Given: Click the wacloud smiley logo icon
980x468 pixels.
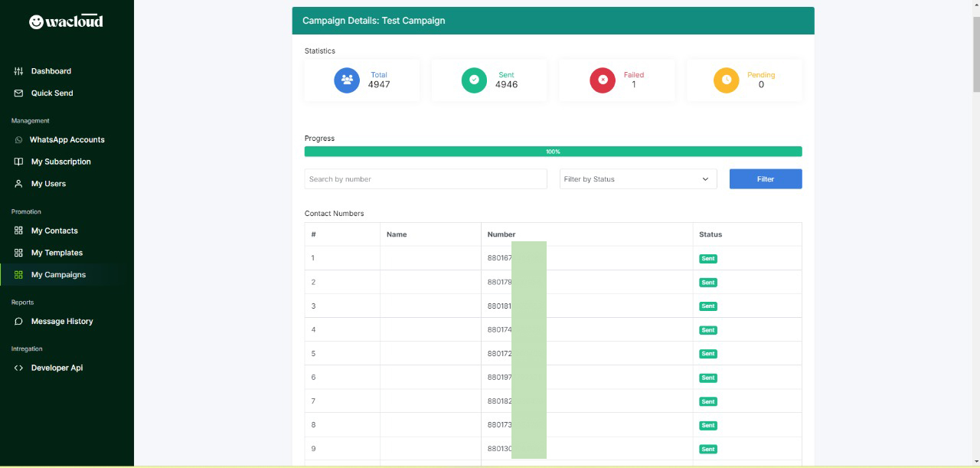Looking at the screenshot, I should pos(36,22).
